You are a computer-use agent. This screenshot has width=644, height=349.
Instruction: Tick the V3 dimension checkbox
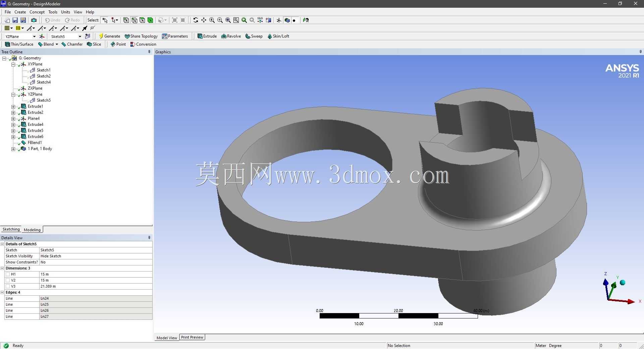8,286
